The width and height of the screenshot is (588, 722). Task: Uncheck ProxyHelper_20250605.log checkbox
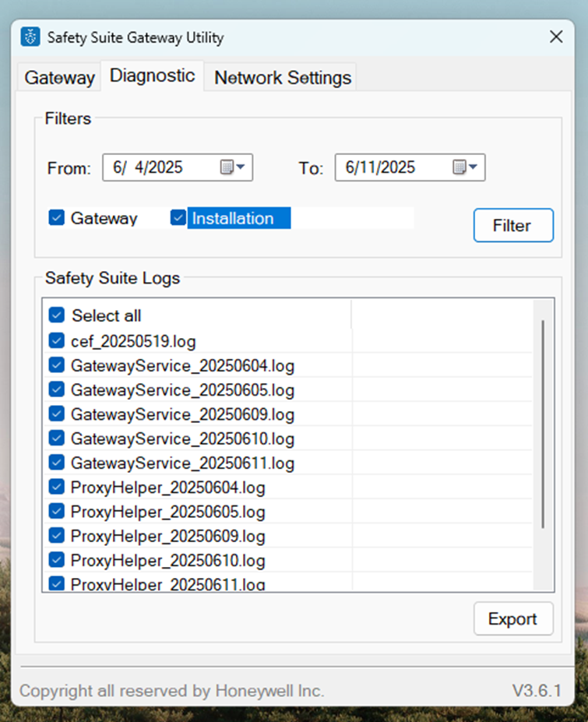(57, 511)
